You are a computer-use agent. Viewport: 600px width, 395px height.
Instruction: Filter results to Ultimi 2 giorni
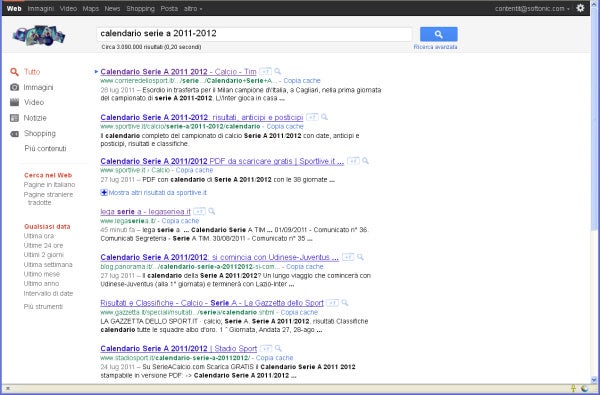(44, 255)
